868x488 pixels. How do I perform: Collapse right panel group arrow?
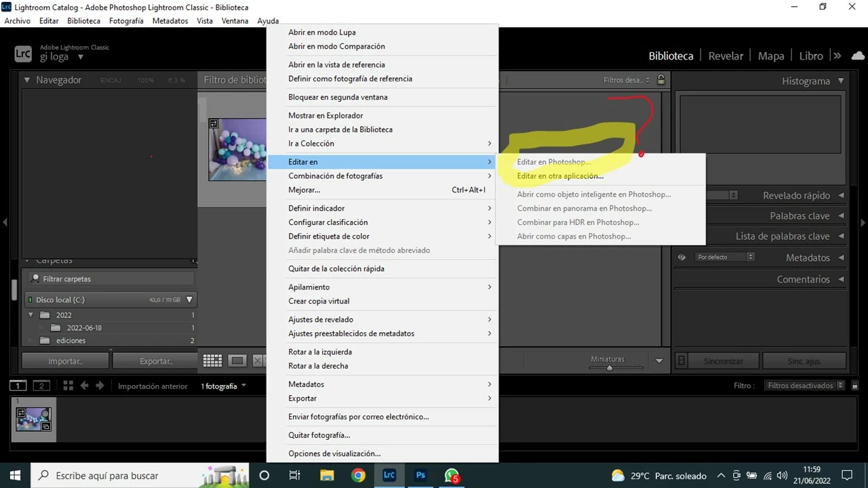pos(863,222)
